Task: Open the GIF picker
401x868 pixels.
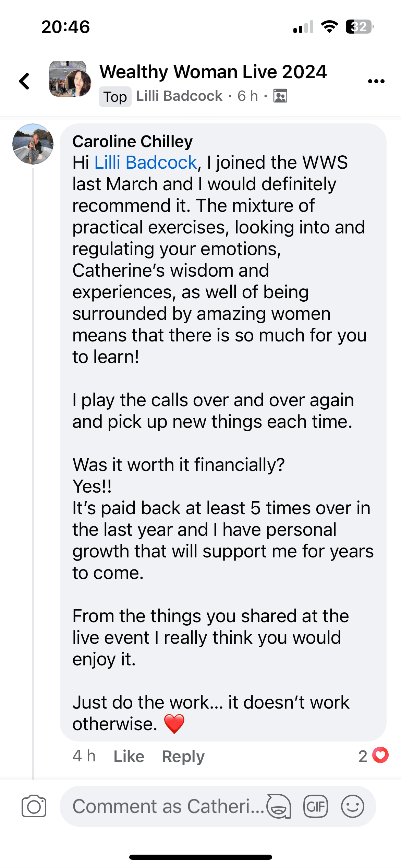Action: 315,806
